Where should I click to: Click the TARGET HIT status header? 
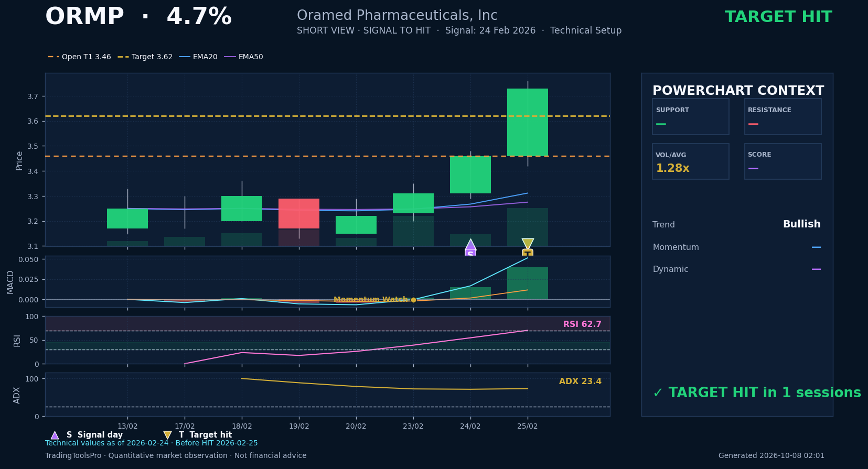(x=778, y=17)
